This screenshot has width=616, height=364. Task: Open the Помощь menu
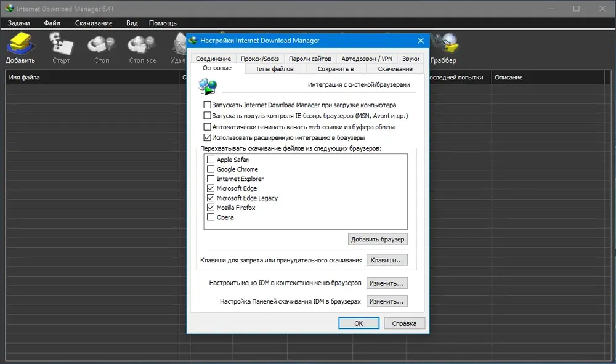tap(163, 23)
